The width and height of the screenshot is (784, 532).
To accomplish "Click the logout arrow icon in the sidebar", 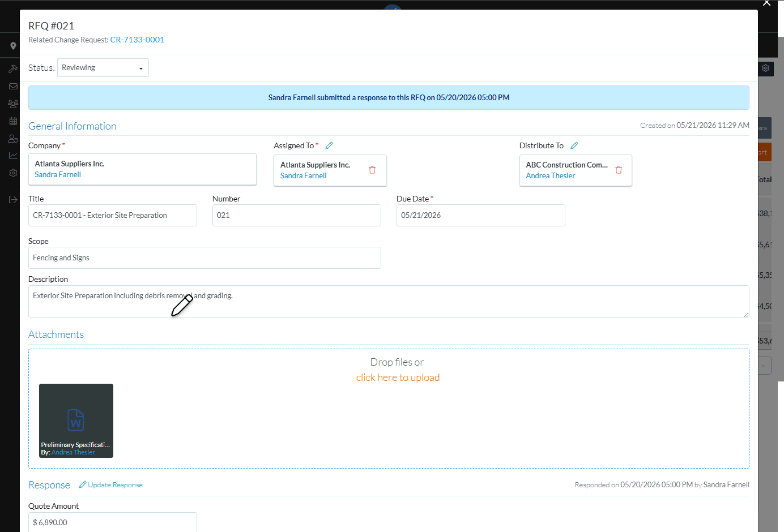I will pyautogui.click(x=13, y=199).
